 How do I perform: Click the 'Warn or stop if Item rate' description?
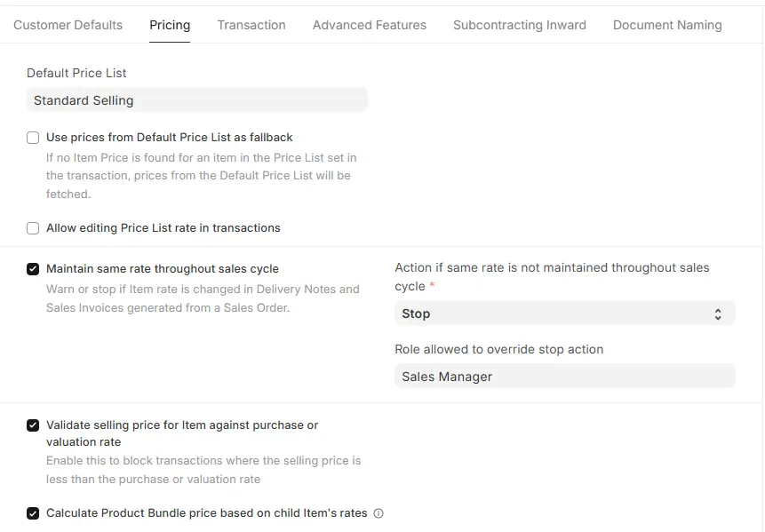pyautogui.click(x=203, y=298)
